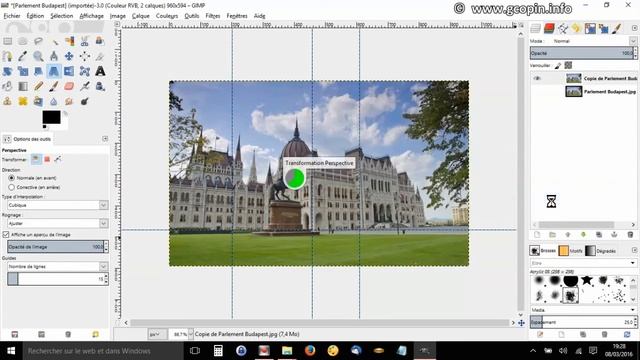Select the Heal tool
640x360 pixels.
23,101
